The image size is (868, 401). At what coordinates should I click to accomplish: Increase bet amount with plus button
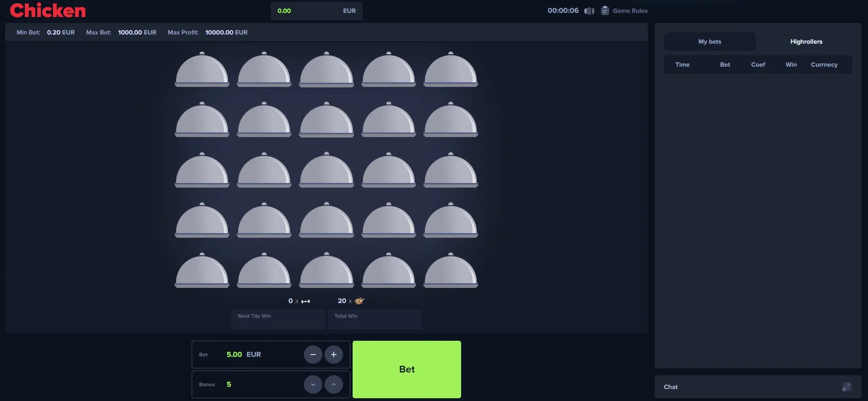click(x=334, y=355)
